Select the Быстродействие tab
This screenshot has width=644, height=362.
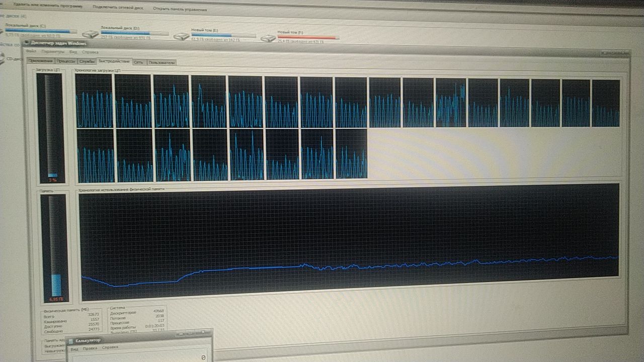[x=114, y=61]
